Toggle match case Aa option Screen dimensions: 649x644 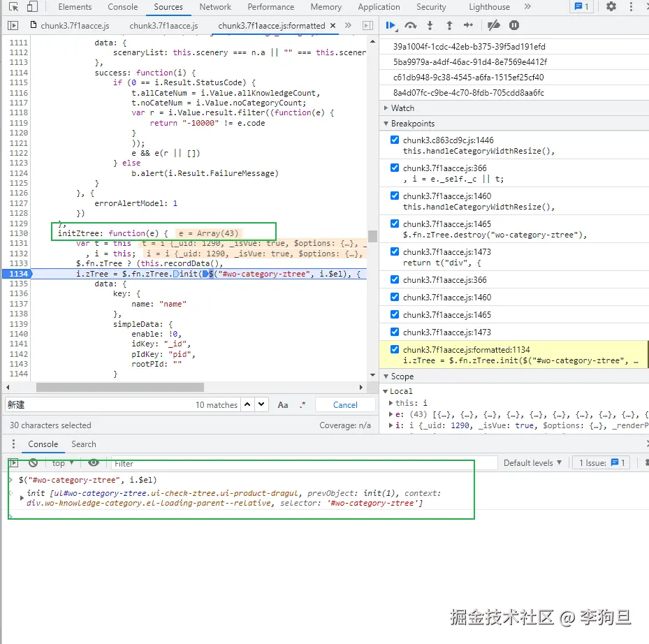pos(283,405)
